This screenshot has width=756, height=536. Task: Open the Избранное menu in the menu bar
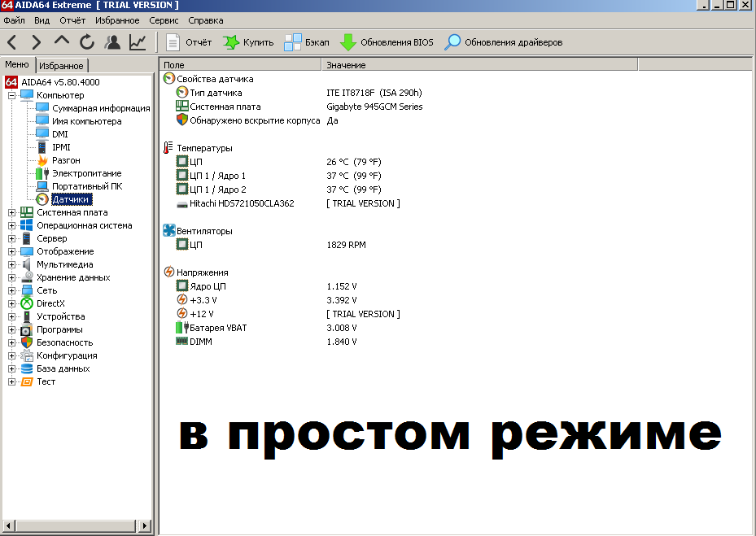click(x=117, y=20)
